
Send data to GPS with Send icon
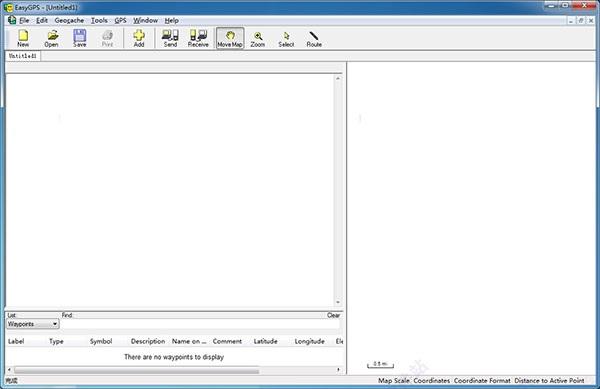click(x=170, y=38)
